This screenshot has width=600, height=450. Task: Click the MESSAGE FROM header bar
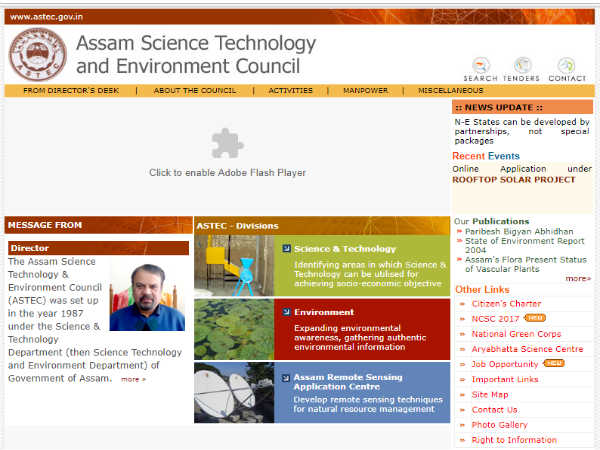point(98,225)
